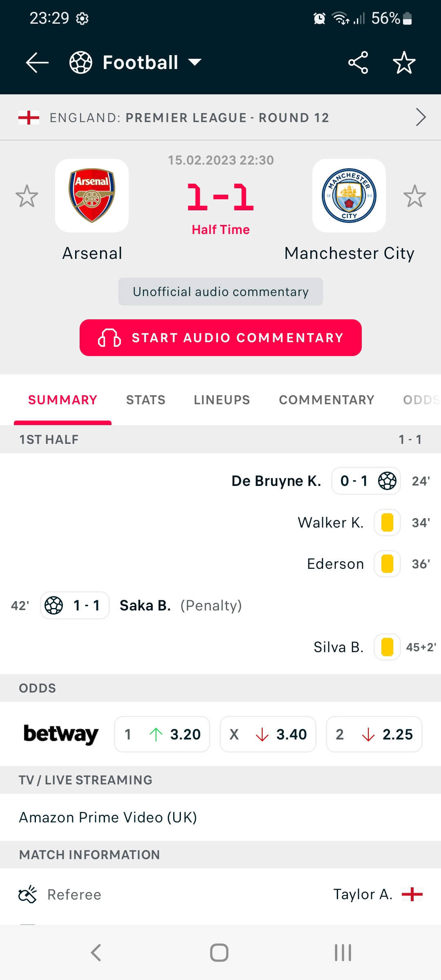Switch to the Stats tab
This screenshot has height=980, width=441.
click(146, 400)
